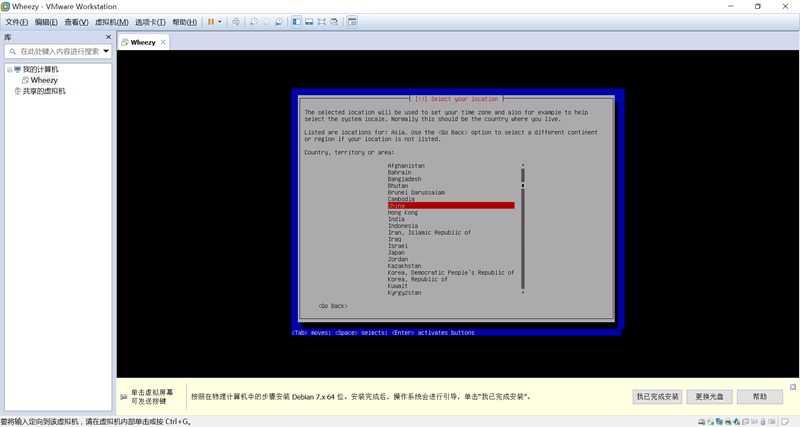Choose Bangladesh in the country list
This screenshot has height=427, width=800.
coord(405,179)
